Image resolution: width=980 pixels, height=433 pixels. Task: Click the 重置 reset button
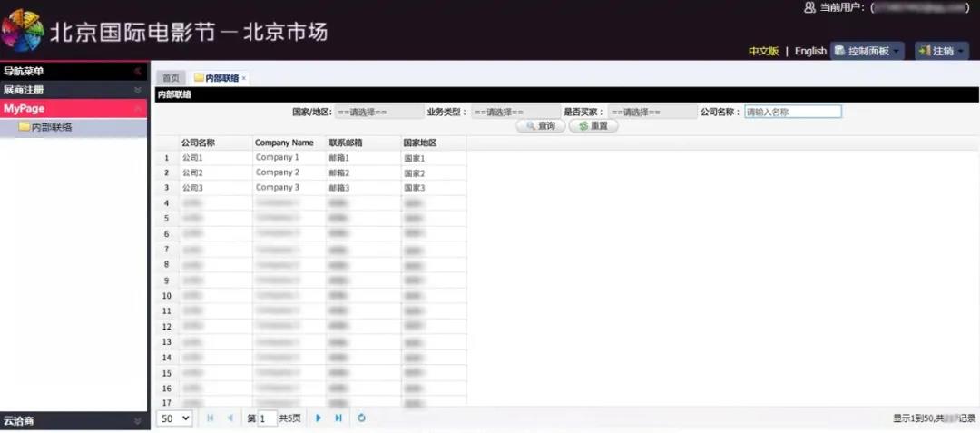pyautogui.click(x=593, y=126)
